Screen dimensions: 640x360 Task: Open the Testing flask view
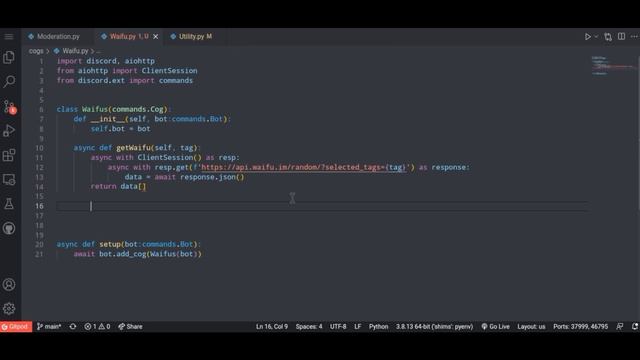click(x=9, y=204)
